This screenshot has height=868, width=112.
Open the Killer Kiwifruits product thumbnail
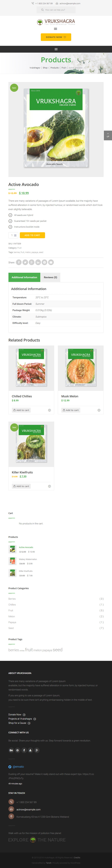click(x=13, y=573)
